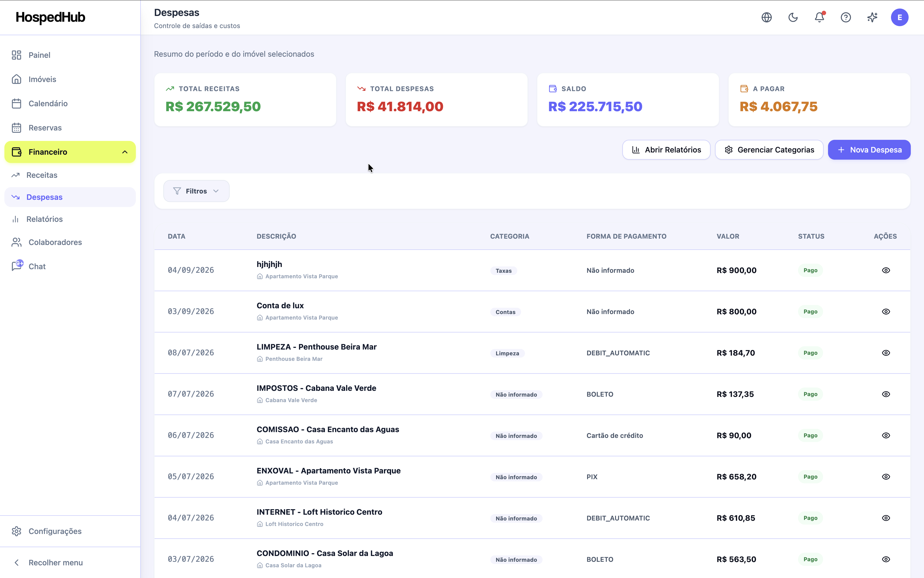The width and height of the screenshot is (924, 578).
Task: Go to Painel in sidebar
Action: pyautogui.click(x=70, y=55)
